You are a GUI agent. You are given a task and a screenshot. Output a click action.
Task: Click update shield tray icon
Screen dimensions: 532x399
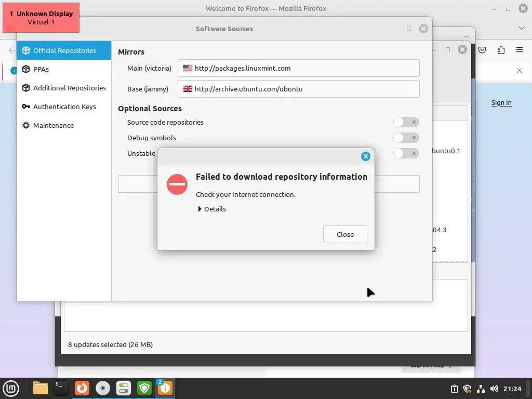[x=467, y=389]
